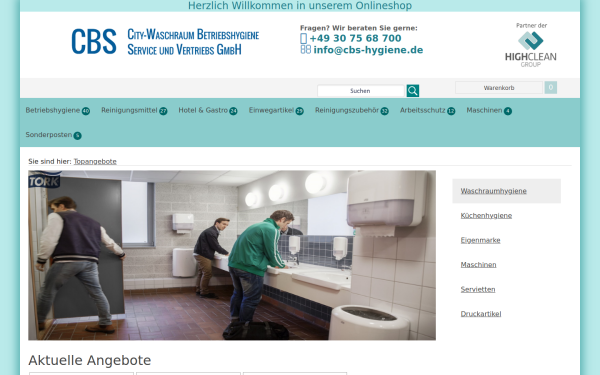
Task: Click the cart item count badge
Action: click(x=551, y=88)
